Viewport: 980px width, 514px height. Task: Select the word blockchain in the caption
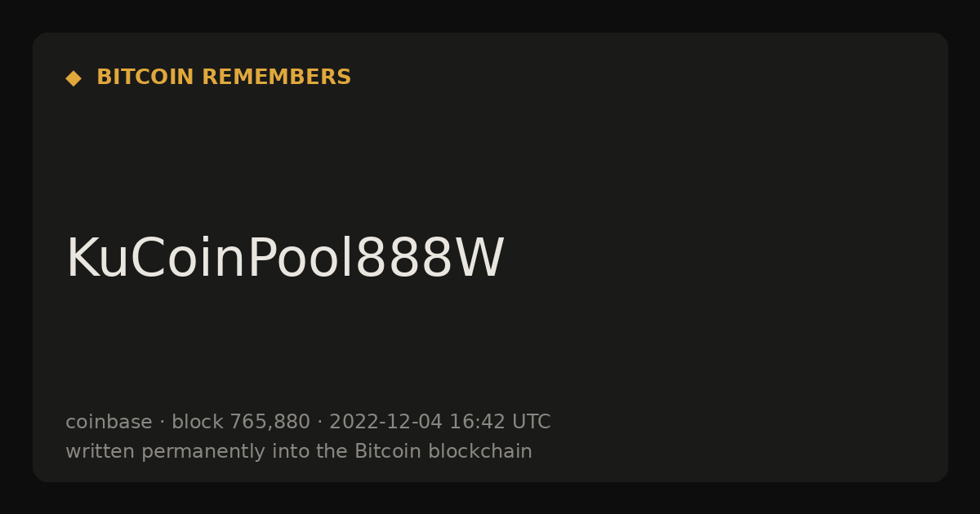[x=480, y=451]
